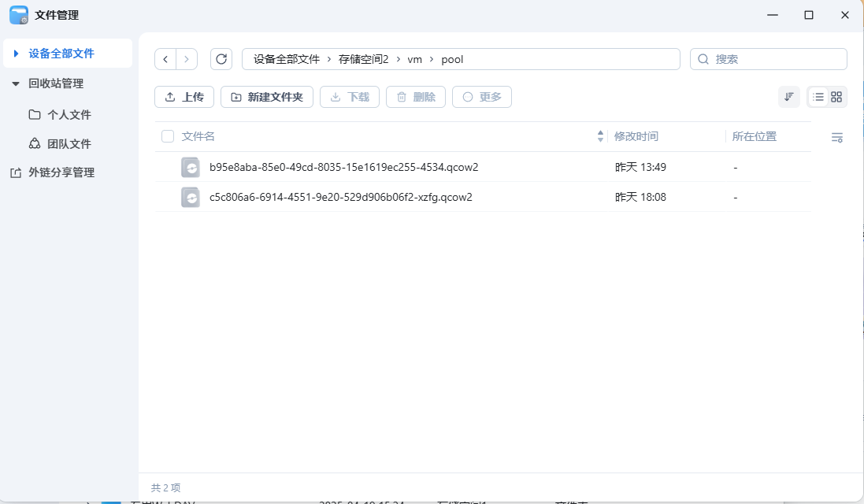Open 外链分享管理 section

click(61, 172)
